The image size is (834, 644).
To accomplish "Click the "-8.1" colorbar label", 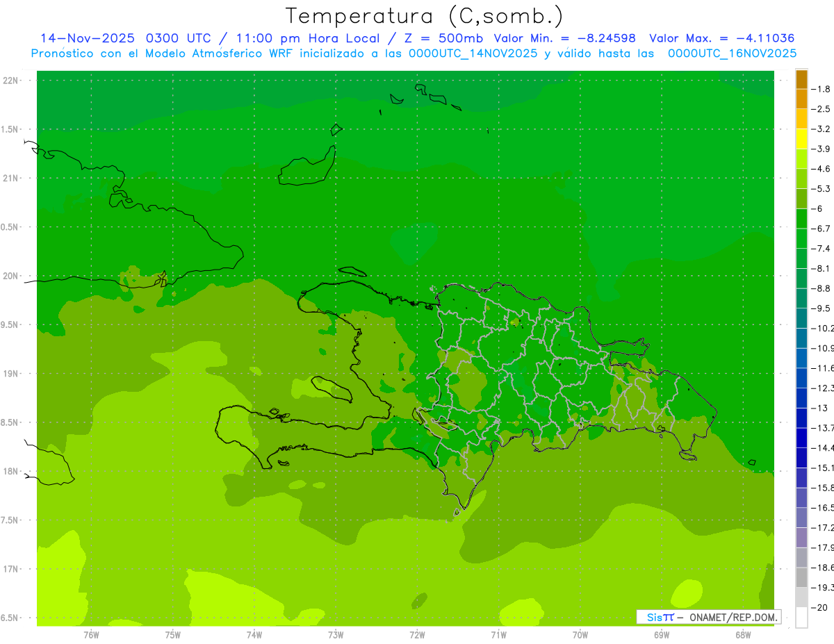I will tap(820, 269).
